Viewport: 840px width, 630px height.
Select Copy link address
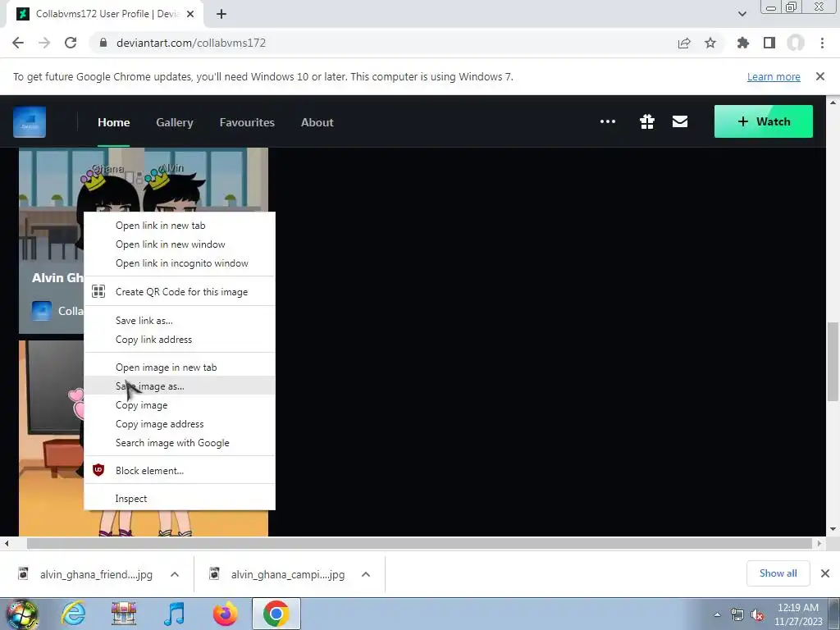pyautogui.click(x=180, y=339)
